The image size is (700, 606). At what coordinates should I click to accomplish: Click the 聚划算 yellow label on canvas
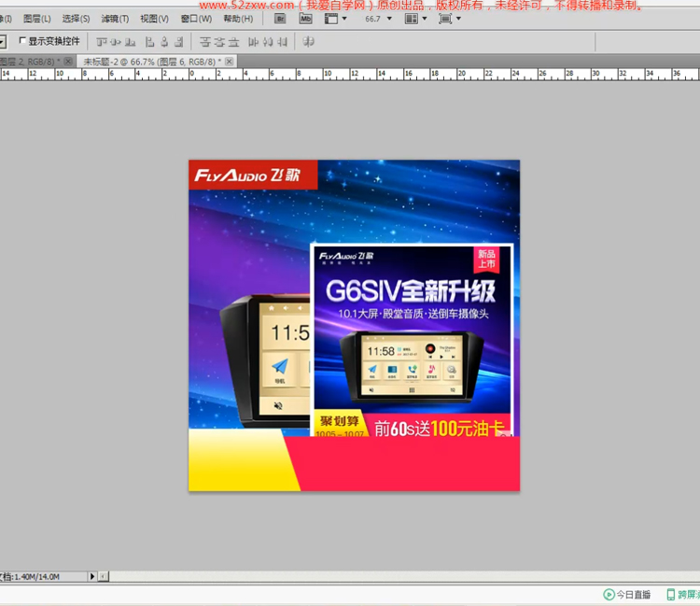point(340,421)
